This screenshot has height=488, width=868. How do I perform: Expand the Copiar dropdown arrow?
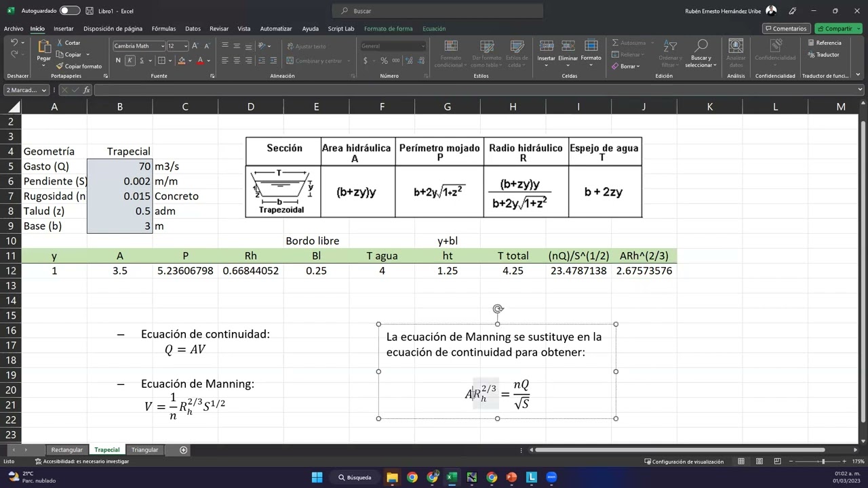[88, 55]
